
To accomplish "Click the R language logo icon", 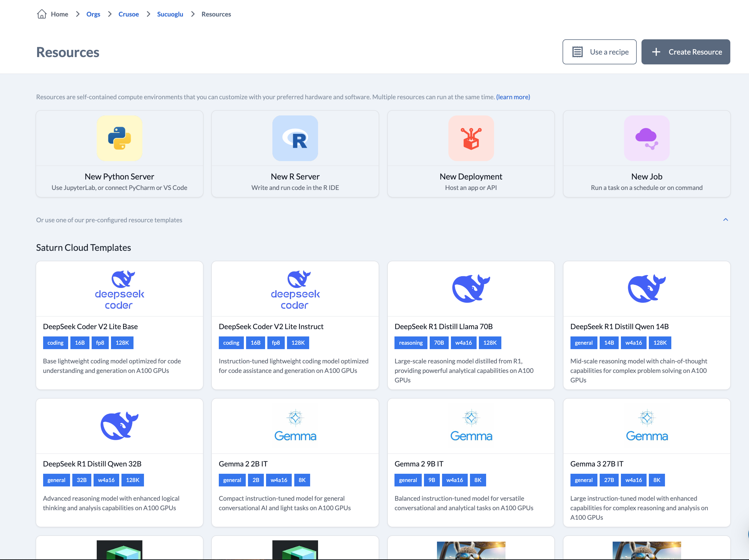I will pos(295,138).
